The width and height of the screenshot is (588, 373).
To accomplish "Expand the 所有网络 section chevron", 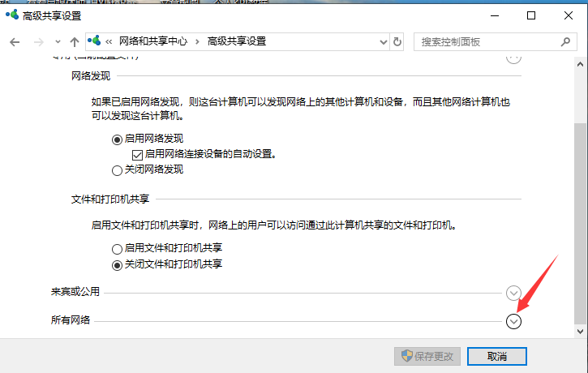I will (x=513, y=321).
